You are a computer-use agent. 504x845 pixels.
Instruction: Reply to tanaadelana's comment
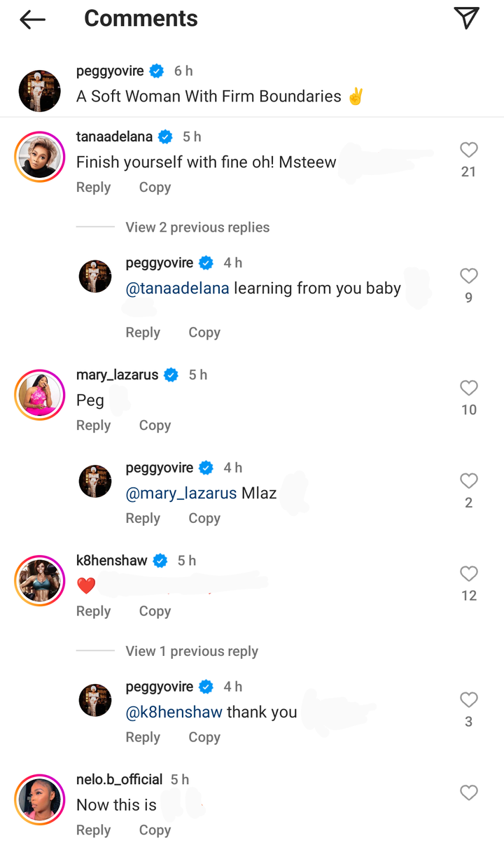click(93, 188)
